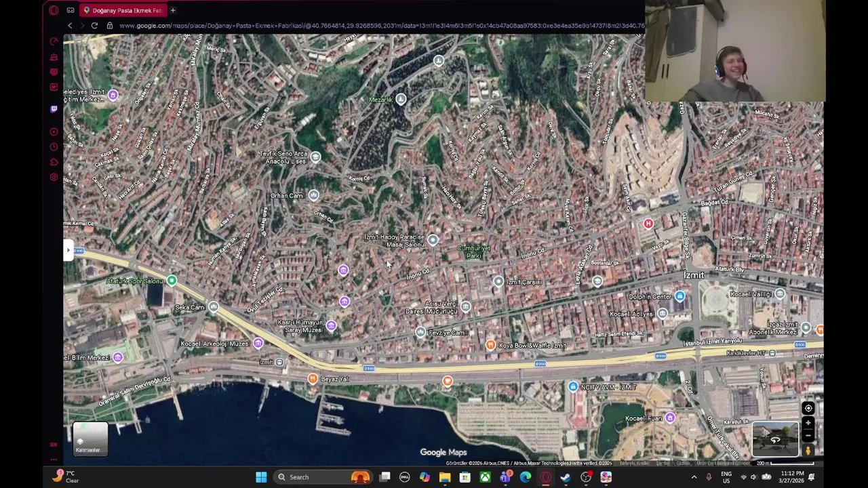
Task: Select the Fevziye Cami marker
Action: tap(420, 333)
